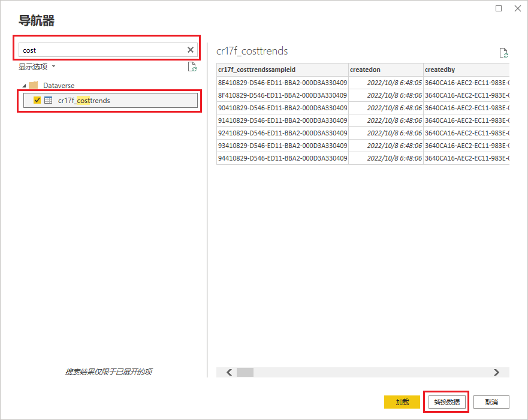Select the Dataverse folder label
Screen dimensions: 528x420
tap(59, 86)
